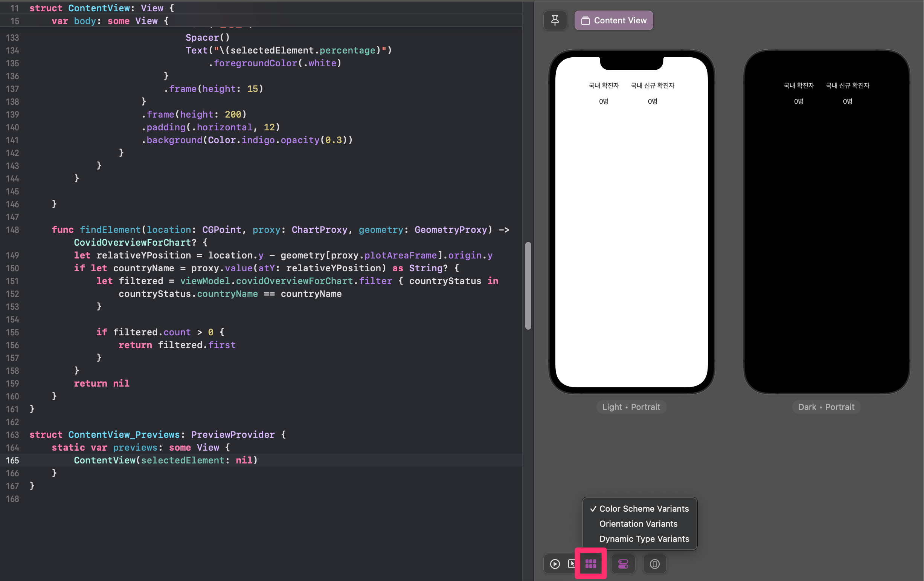Click '.padding(.horizontal, 12)' on line 140

coord(210,127)
